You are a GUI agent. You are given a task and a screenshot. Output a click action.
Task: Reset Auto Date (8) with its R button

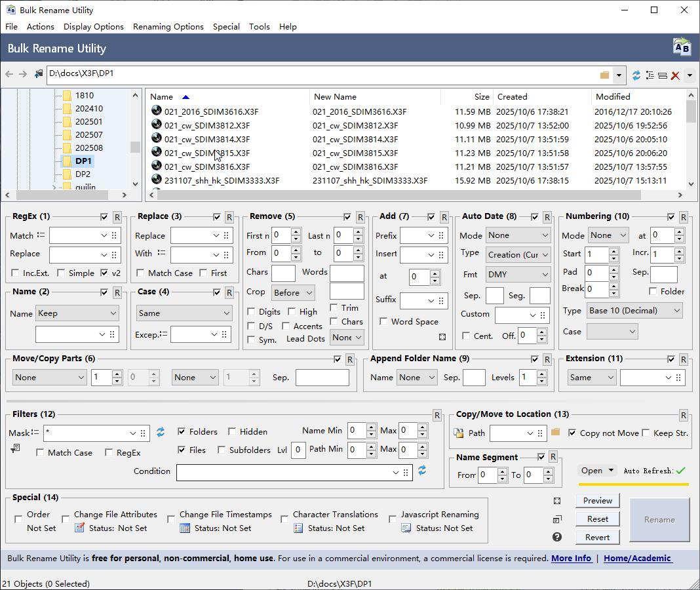coord(547,218)
